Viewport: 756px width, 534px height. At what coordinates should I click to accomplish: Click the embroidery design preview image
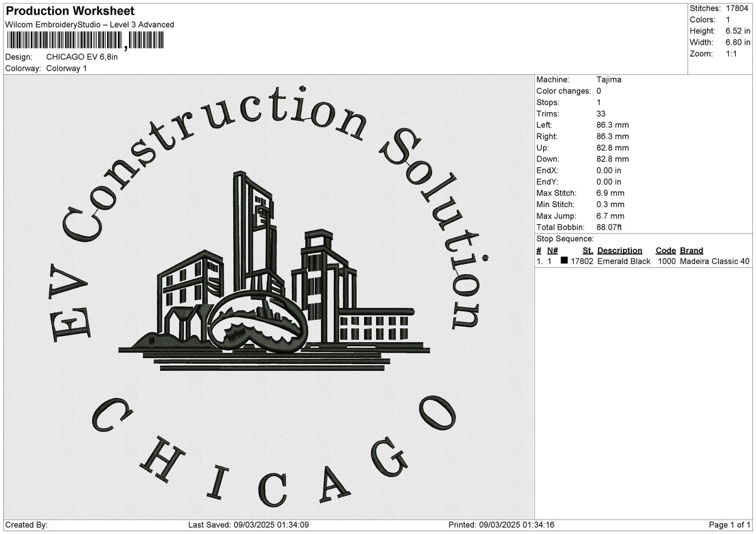pyautogui.click(x=269, y=297)
